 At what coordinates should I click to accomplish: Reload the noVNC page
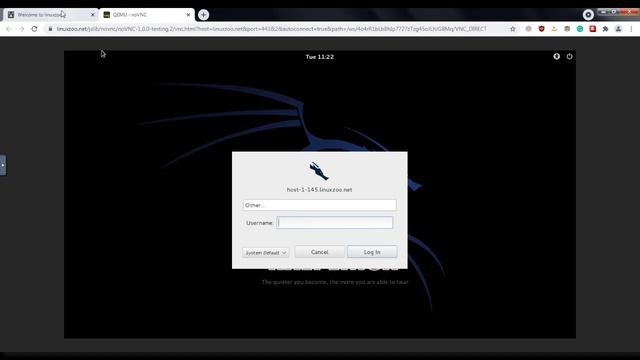click(x=34, y=29)
